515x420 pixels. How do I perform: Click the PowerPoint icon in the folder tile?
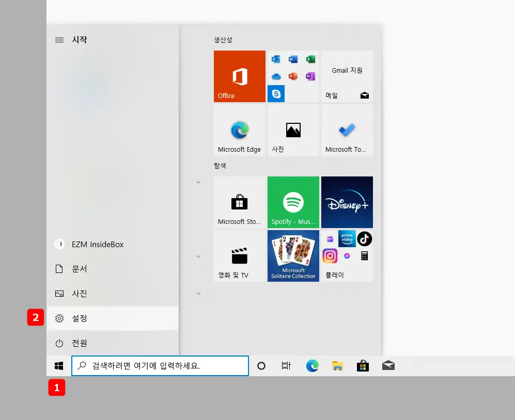coord(293,76)
